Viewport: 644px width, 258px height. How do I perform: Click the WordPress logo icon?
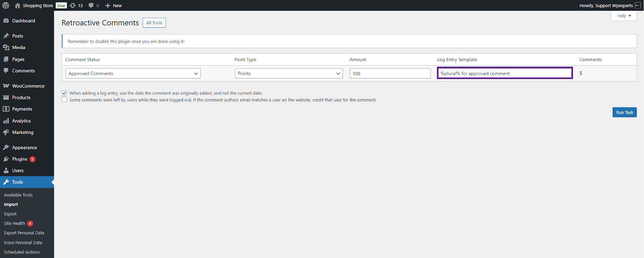pos(6,6)
